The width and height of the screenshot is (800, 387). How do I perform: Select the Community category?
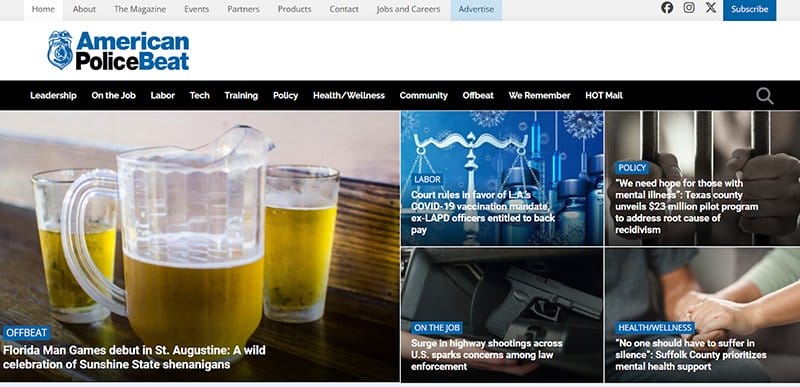tap(423, 95)
